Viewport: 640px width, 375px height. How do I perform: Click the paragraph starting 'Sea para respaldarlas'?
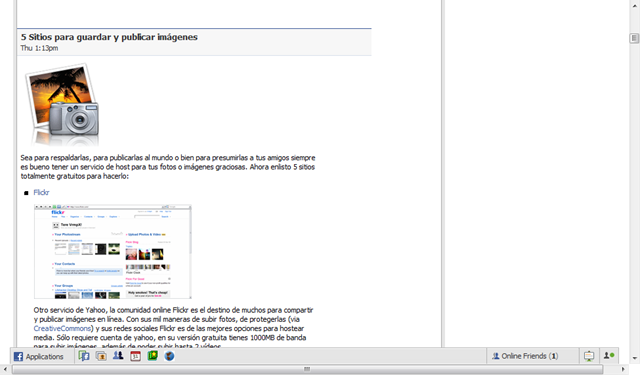tap(168, 167)
